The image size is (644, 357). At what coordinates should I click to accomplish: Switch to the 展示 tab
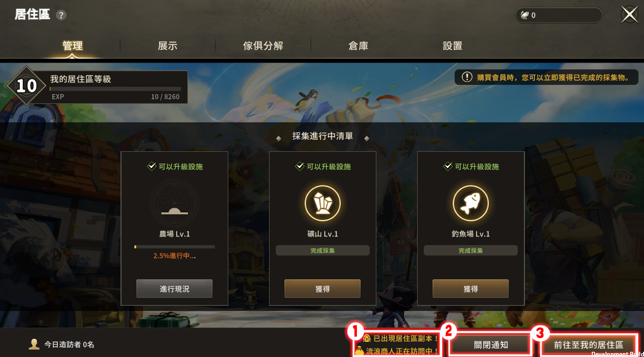(168, 46)
